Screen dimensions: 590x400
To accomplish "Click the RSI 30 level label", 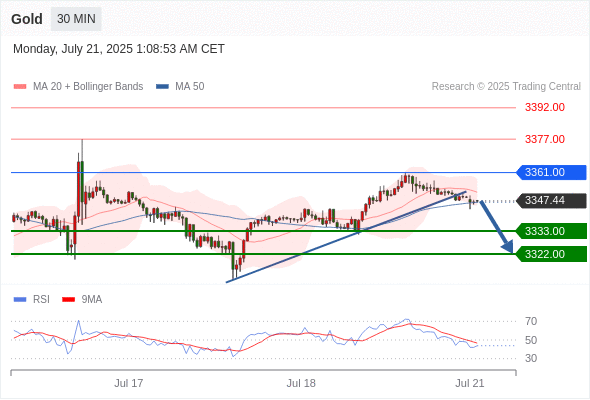I will pyautogui.click(x=531, y=358).
